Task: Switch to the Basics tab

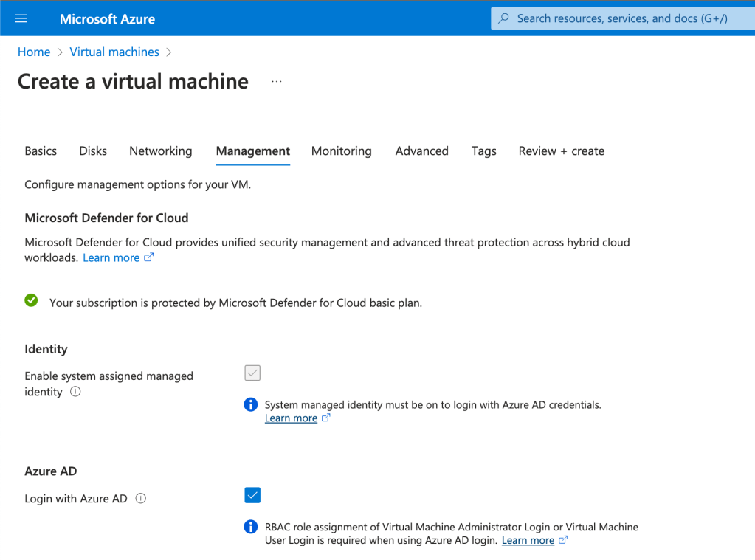Action: click(41, 151)
